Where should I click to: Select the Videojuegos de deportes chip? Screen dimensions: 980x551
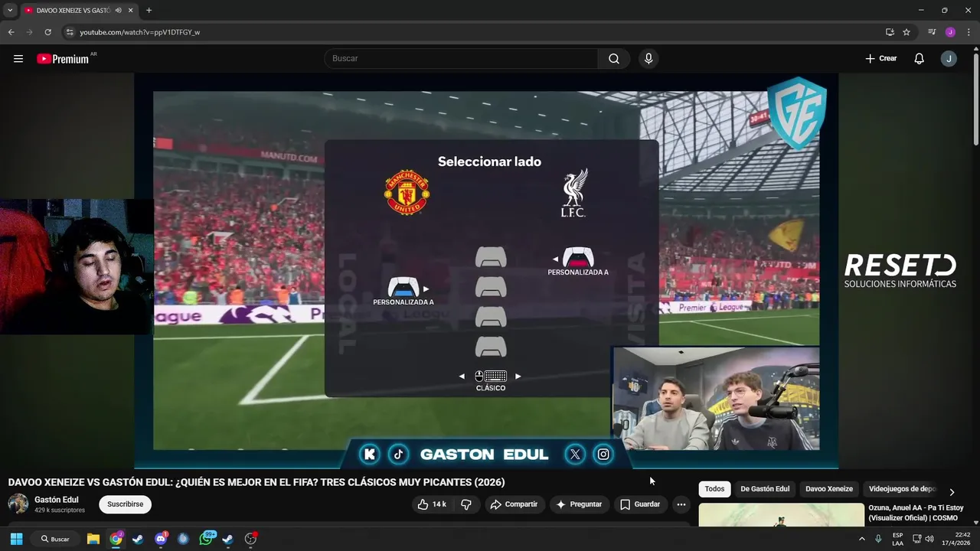tap(902, 489)
